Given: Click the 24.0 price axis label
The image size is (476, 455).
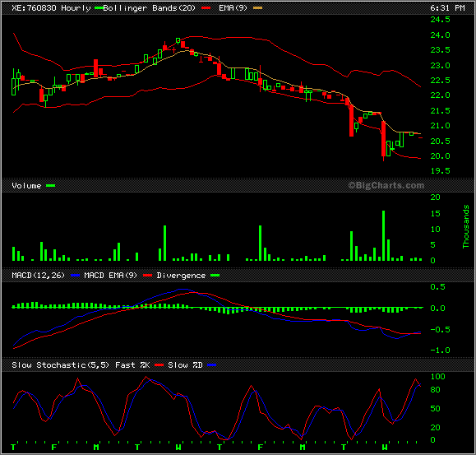Looking at the screenshot, I should [440, 35].
